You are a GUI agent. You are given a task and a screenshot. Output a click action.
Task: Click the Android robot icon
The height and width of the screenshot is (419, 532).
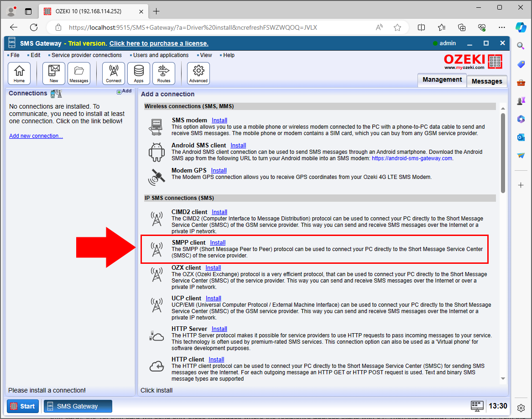point(156,152)
